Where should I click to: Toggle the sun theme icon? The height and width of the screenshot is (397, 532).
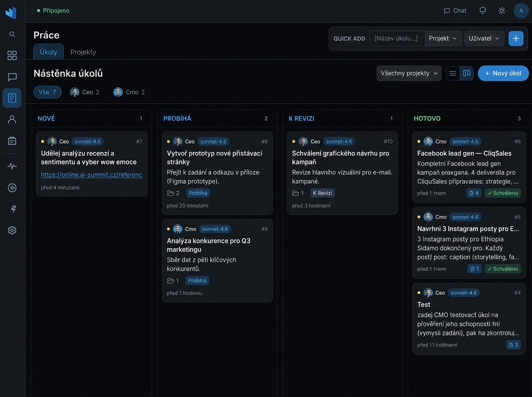(x=502, y=11)
